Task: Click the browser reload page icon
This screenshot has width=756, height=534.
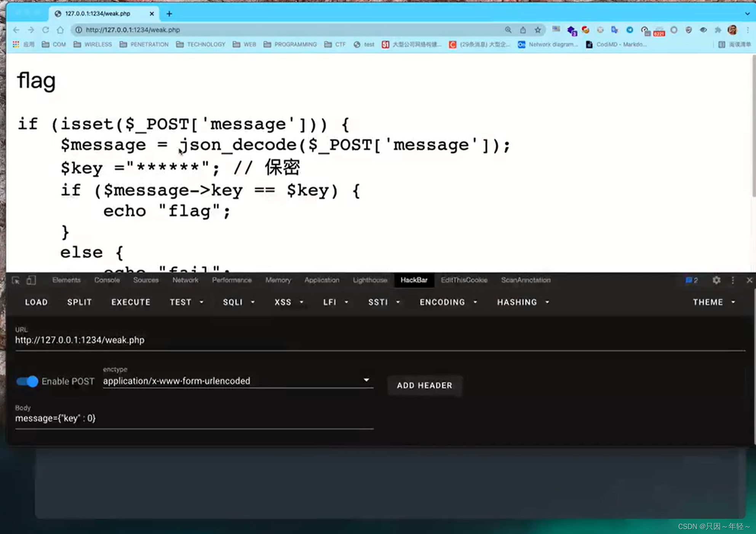Action: 46,30
